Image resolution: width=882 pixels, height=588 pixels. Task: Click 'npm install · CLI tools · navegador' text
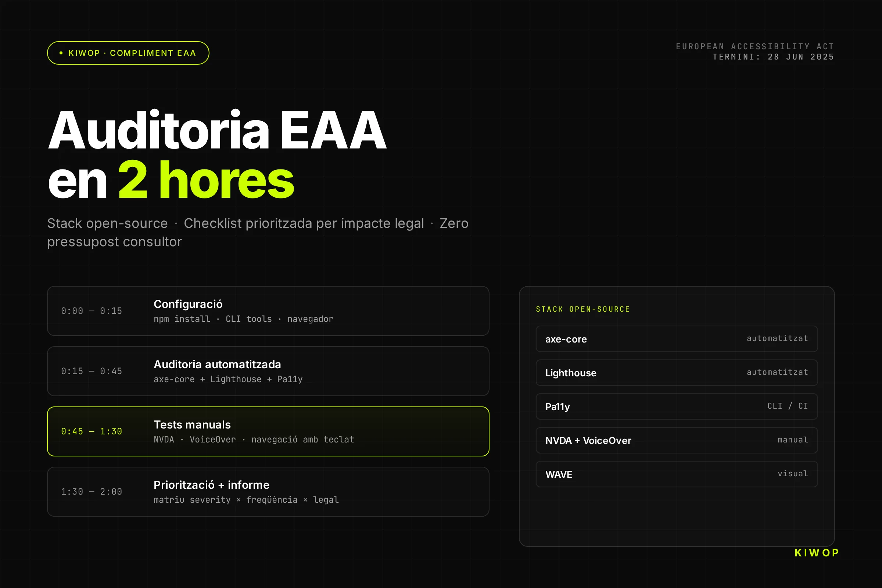click(x=243, y=319)
